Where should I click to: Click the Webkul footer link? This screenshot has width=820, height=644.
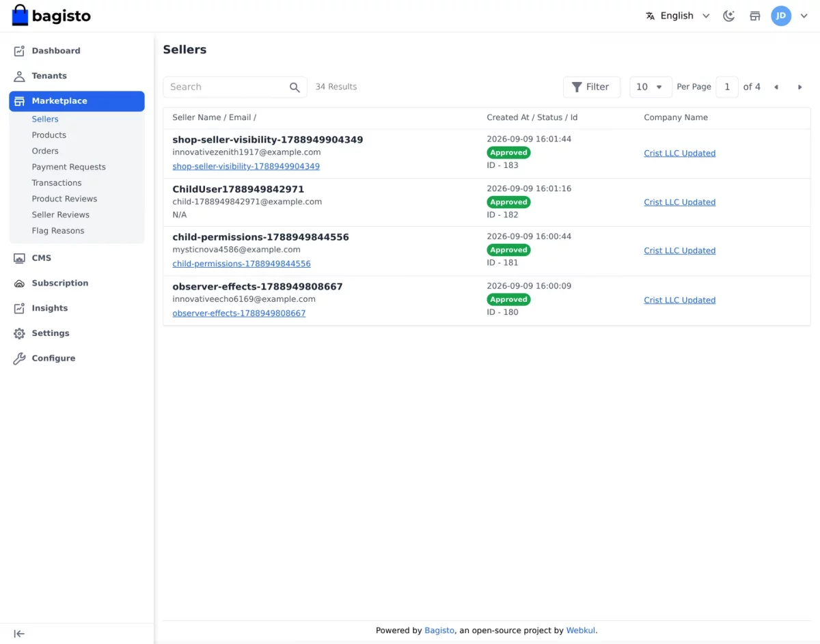coord(581,630)
